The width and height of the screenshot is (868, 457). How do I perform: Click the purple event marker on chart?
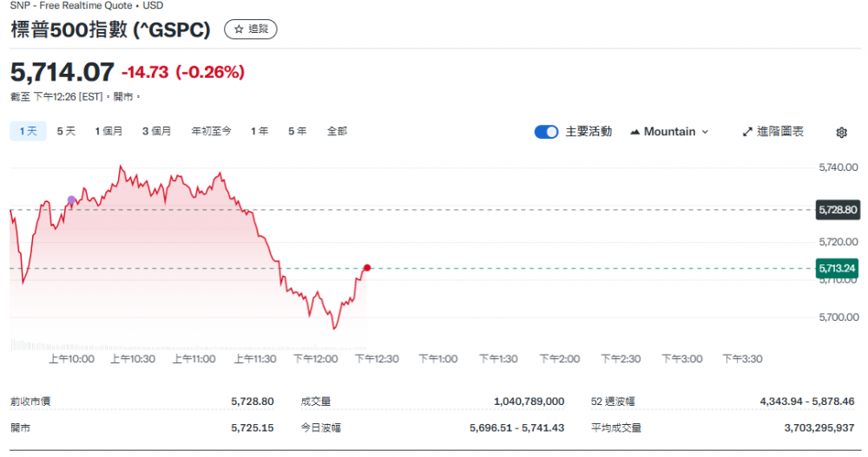[71, 200]
